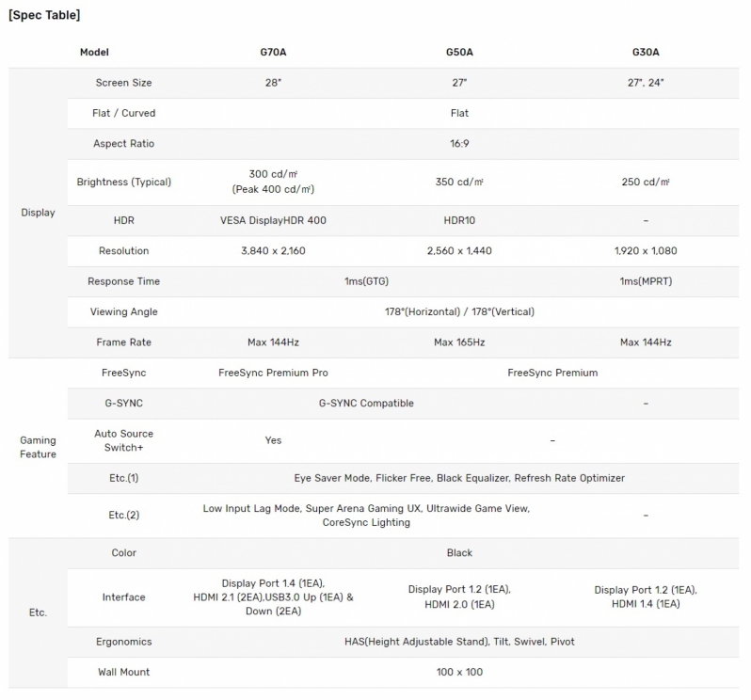Select the G-SYNC Compatible cell
Image resolution: width=751 pixels, height=700 pixels.
366,403
